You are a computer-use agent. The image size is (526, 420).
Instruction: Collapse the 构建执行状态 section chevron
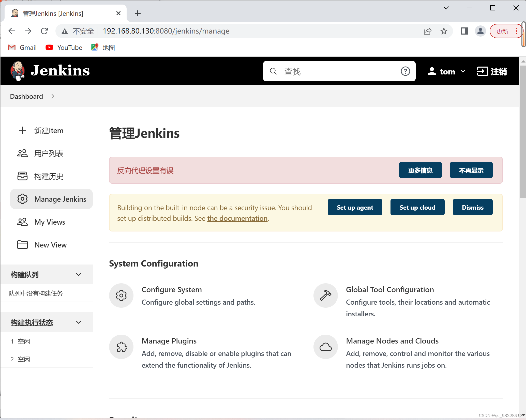(x=79, y=322)
